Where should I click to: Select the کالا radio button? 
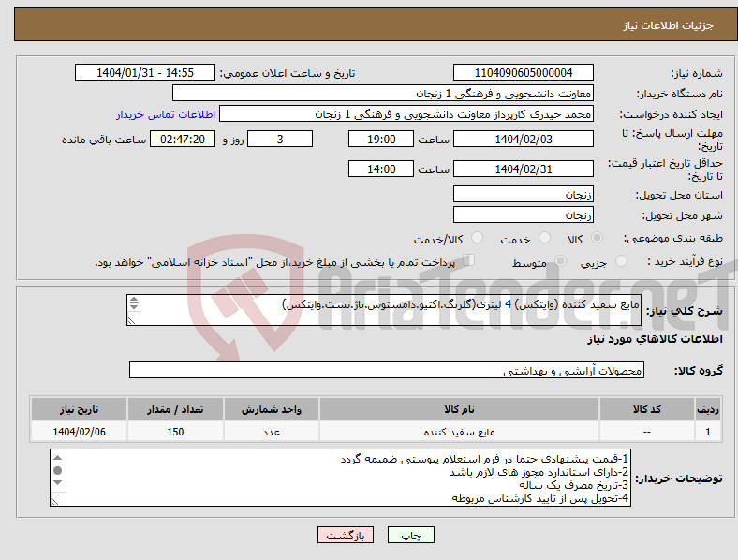tap(597, 238)
